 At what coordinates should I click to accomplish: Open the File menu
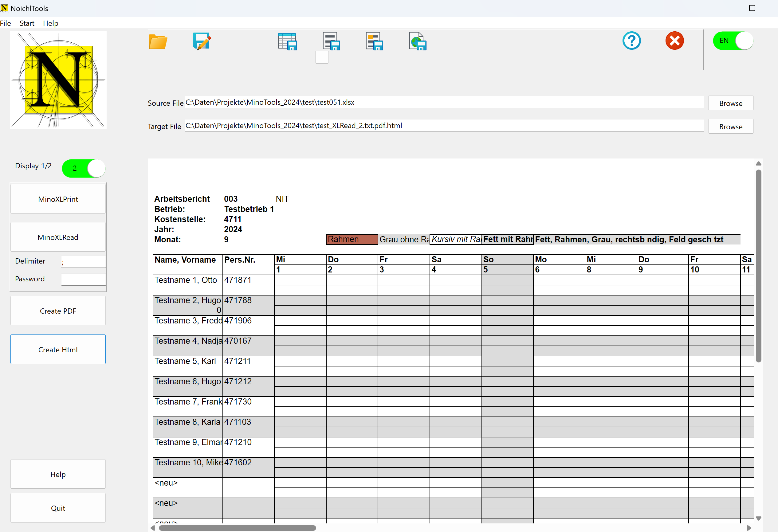click(x=5, y=23)
